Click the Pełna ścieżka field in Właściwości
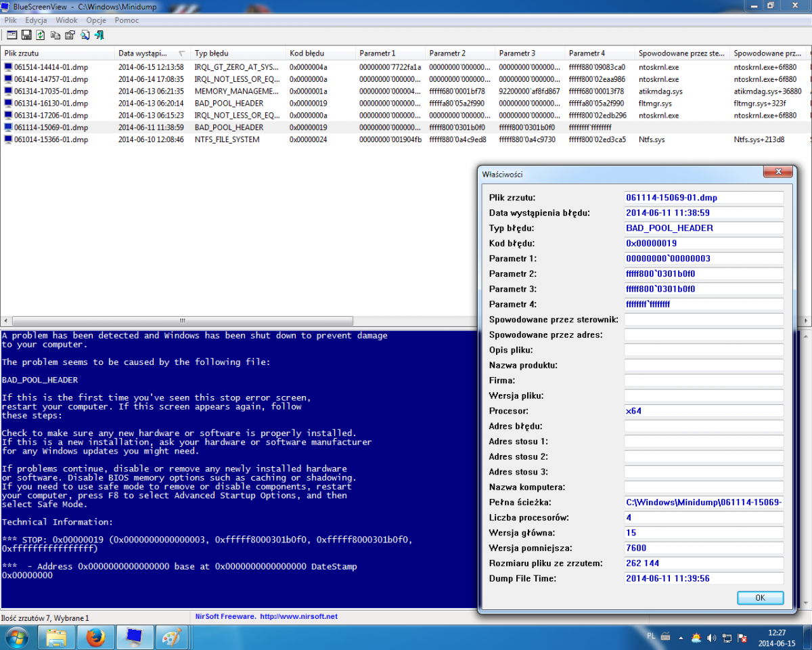 click(704, 502)
